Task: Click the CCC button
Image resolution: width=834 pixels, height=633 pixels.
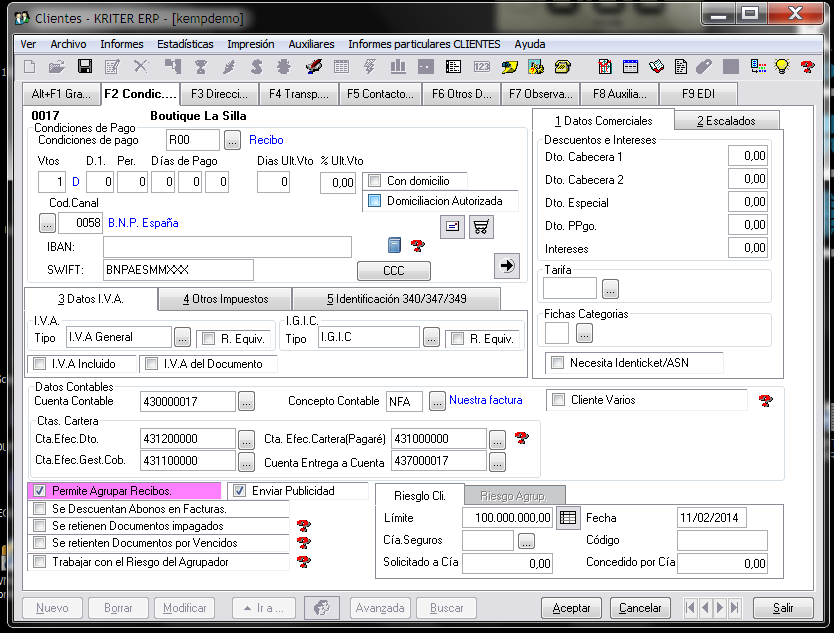Action: (394, 271)
